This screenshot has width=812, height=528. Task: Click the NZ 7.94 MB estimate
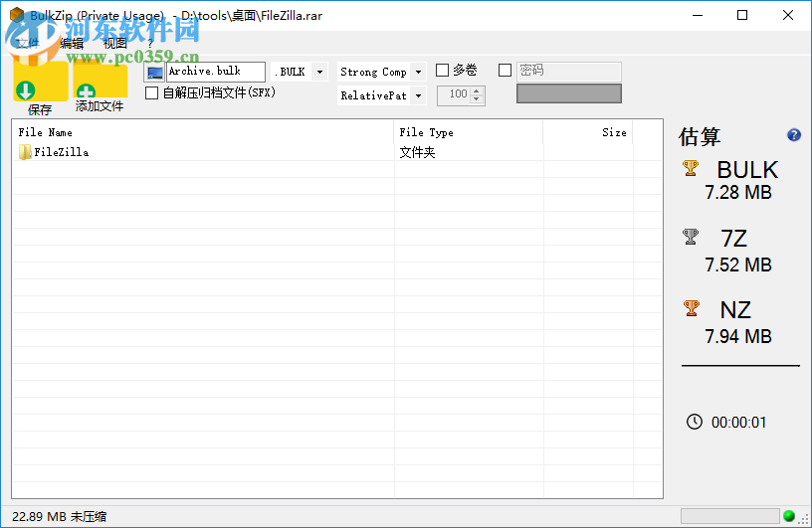[x=738, y=323]
